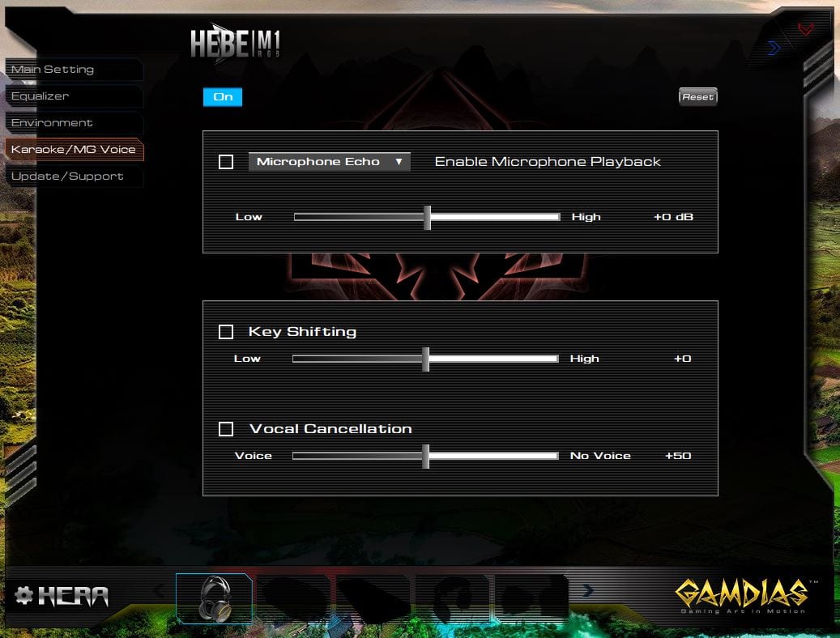Open the Environment tab
The width and height of the screenshot is (840, 638).
pyautogui.click(x=74, y=123)
